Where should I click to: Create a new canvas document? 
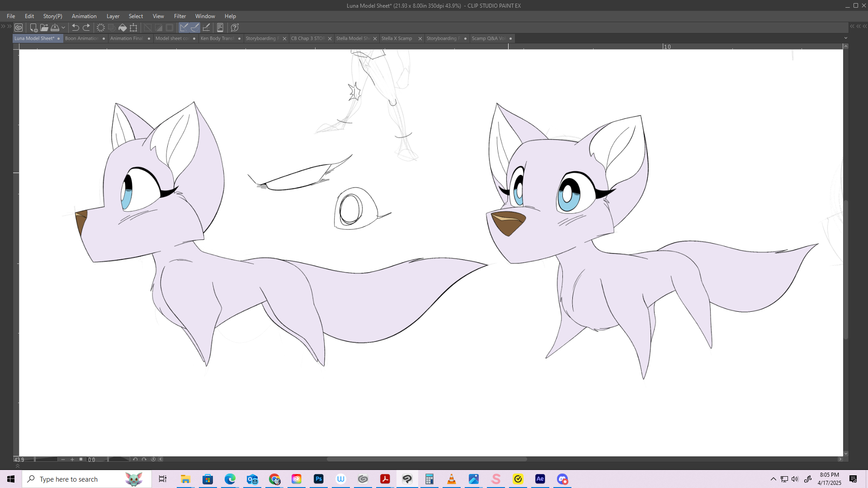tap(33, 28)
